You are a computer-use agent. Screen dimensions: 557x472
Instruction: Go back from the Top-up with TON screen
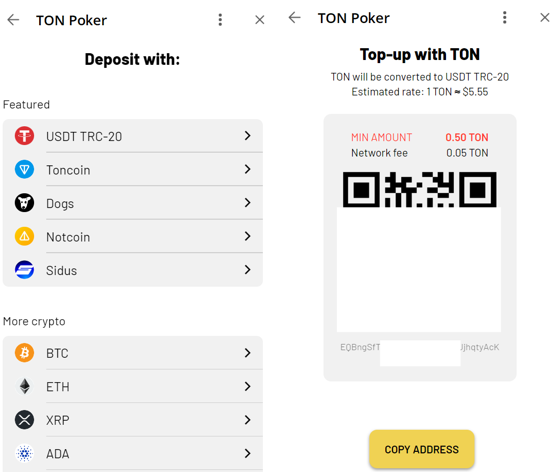[x=294, y=17]
